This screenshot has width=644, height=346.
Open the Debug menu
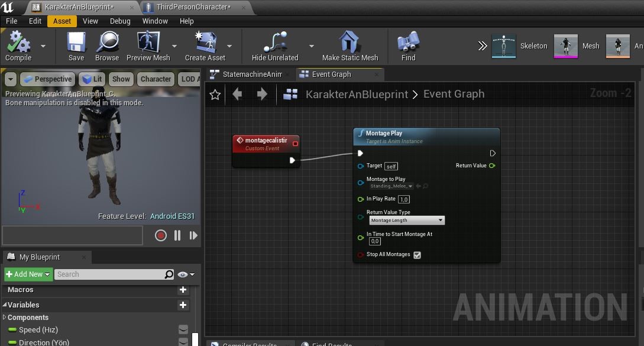120,21
